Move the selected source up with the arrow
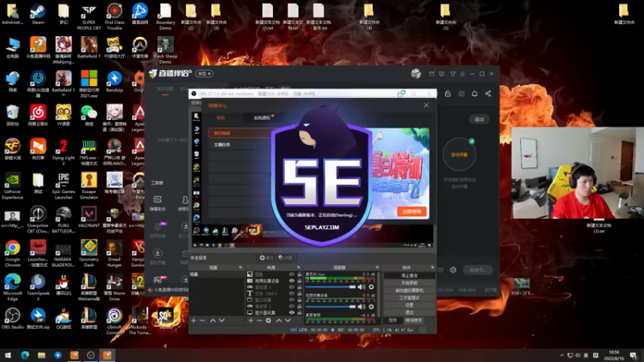This screenshot has width=644, height=362. (279, 320)
